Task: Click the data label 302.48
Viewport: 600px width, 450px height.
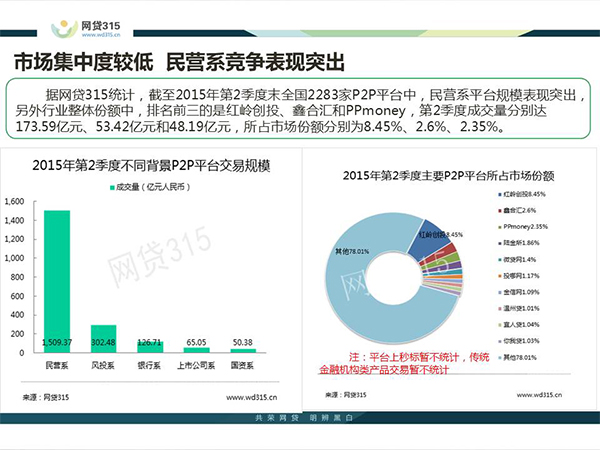Action: pyautogui.click(x=103, y=342)
